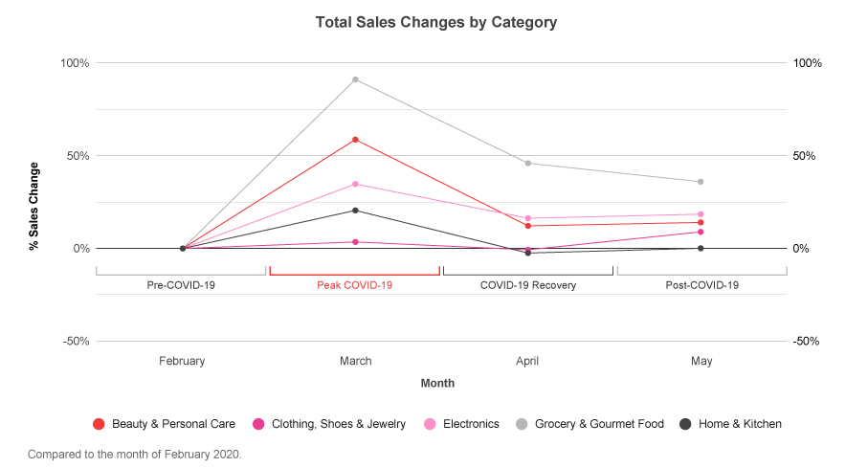Hide the Home & Kitchen series label
The height and width of the screenshot is (468, 868).
tap(740, 424)
